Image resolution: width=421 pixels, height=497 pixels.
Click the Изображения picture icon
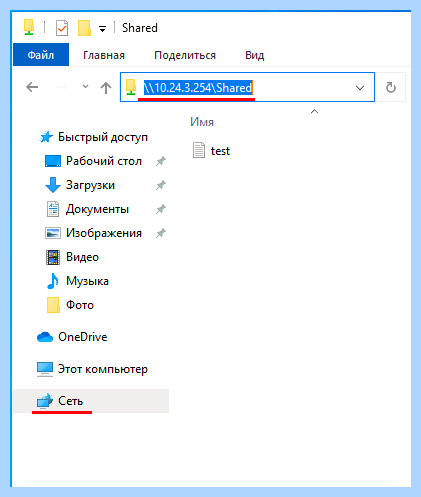point(53,233)
